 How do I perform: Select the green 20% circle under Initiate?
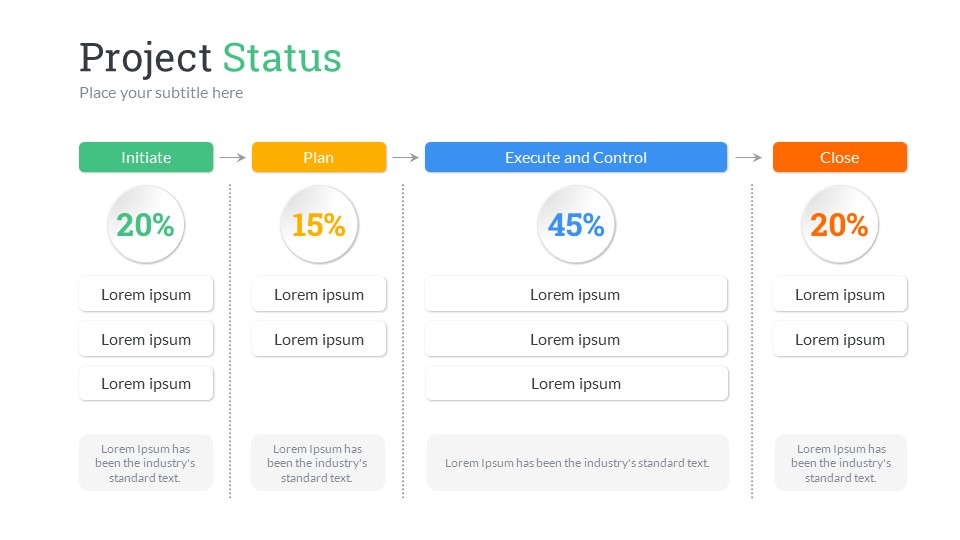point(146,225)
